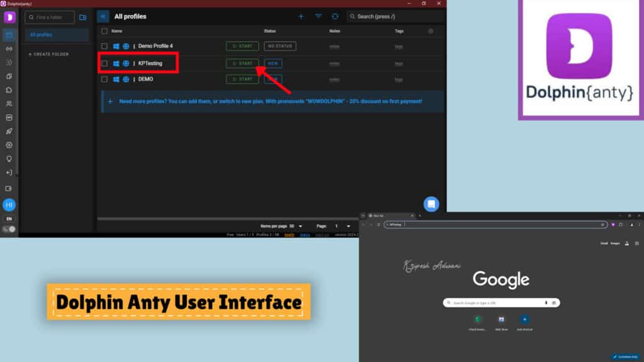Slide the dark mode switch at sidebar bottom
Viewport: 644px width, 362px height.
9,229
